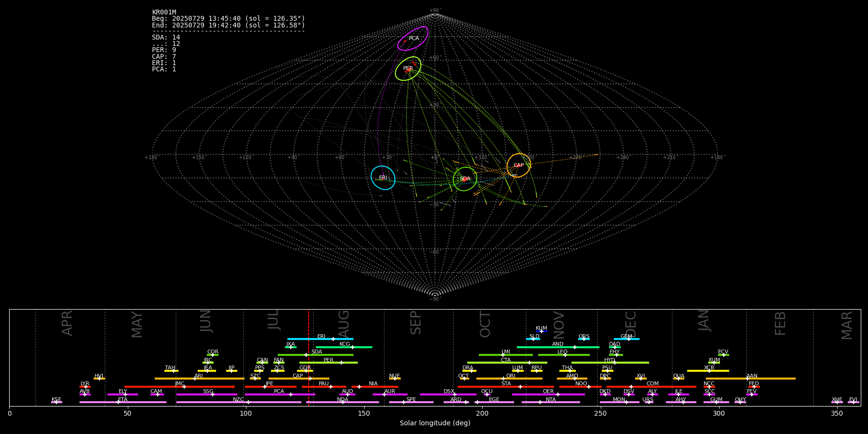Screen dimensions: 868x434
Task: Click the QUA shower bar in timeline
Action: [x=678, y=379]
